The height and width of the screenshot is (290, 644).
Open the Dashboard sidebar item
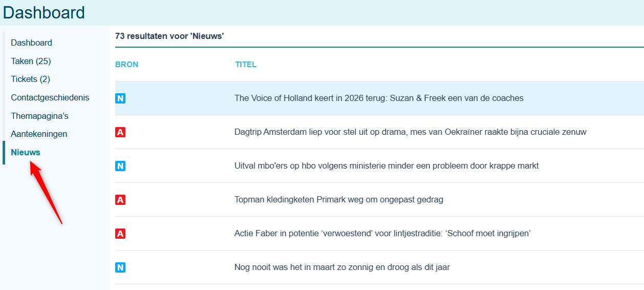(x=31, y=43)
